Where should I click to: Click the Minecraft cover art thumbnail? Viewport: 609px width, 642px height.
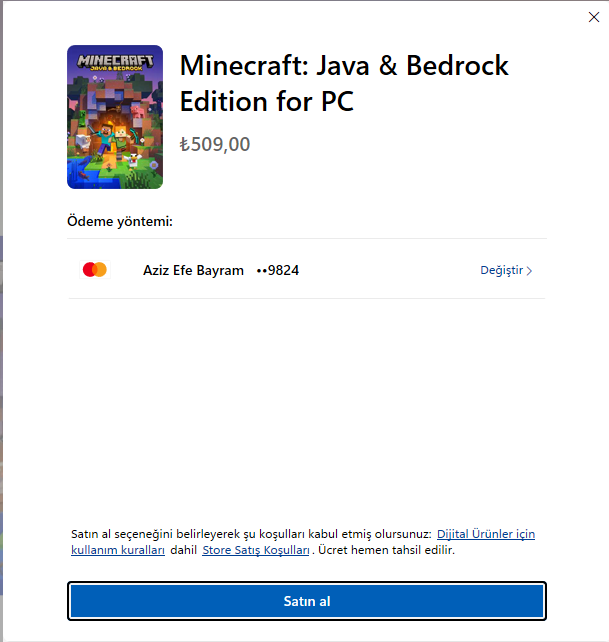[x=114, y=117]
